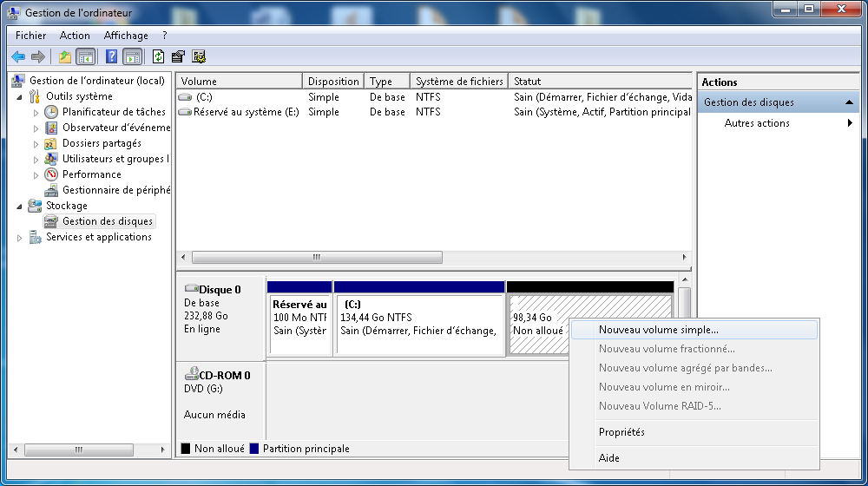Click the Services et applications icon
The width and height of the screenshot is (868, 486).
[x=36, y=238]
